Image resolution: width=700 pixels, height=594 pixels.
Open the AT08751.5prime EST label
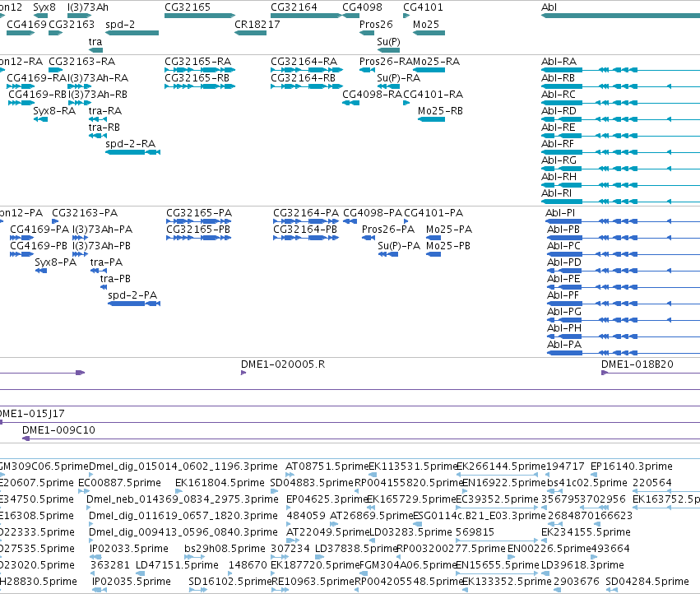(327, 466)
